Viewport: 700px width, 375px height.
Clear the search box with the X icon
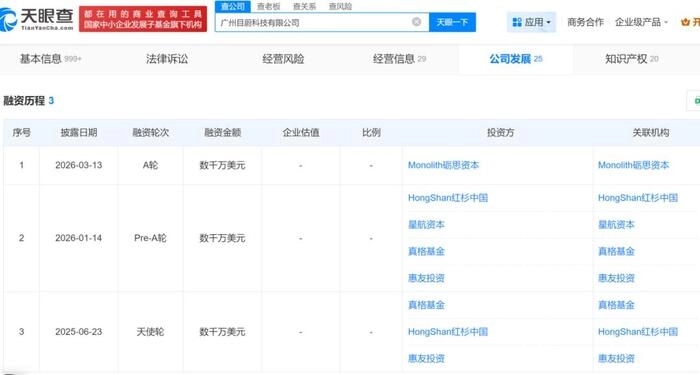[417, 22]
